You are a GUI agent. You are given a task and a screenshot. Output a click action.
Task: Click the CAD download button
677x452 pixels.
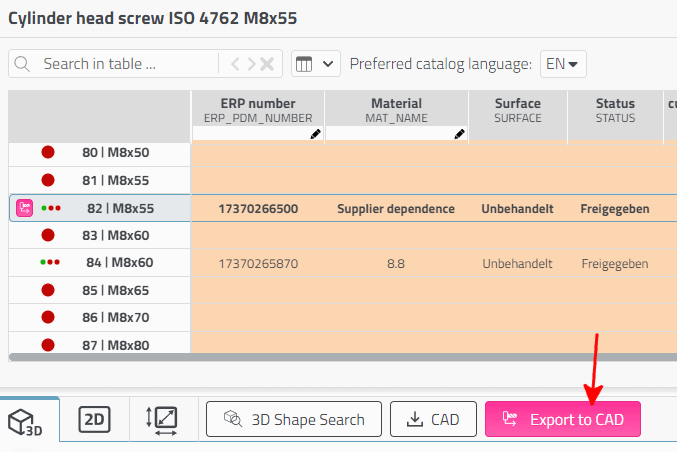click(x=433, y=420)
